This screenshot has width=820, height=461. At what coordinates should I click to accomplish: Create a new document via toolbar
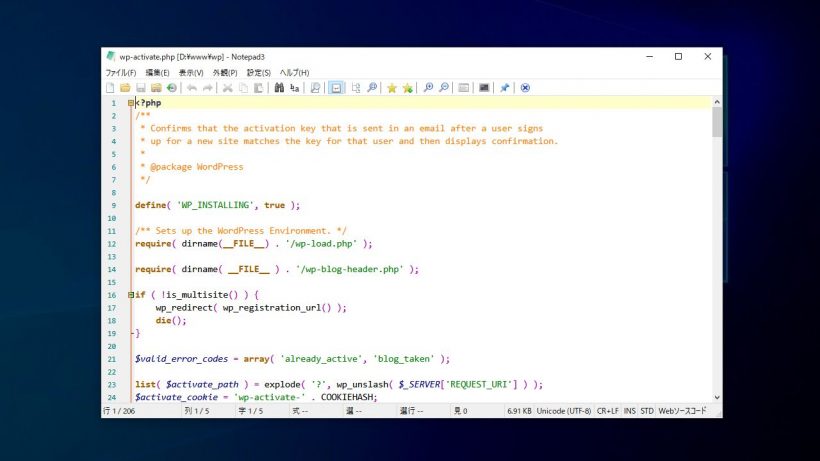[110, 88]
